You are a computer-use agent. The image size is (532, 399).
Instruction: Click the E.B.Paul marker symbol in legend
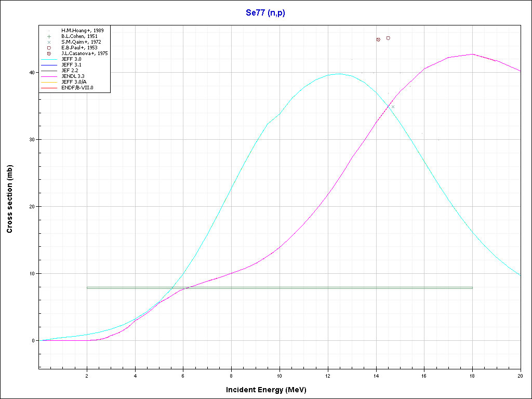[48, 48]
